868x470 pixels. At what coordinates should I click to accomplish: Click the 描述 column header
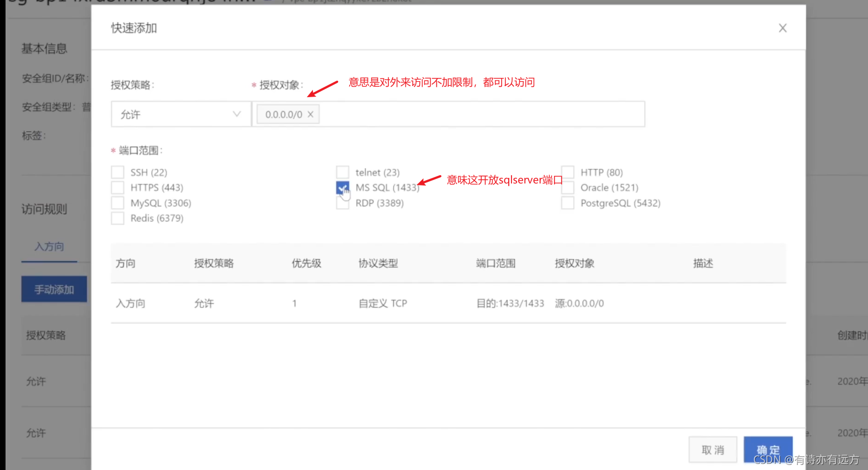[x=704, y=263]
